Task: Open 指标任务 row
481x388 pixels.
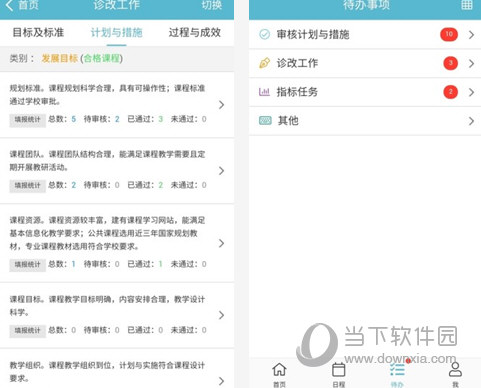Action: pos(365,92)
